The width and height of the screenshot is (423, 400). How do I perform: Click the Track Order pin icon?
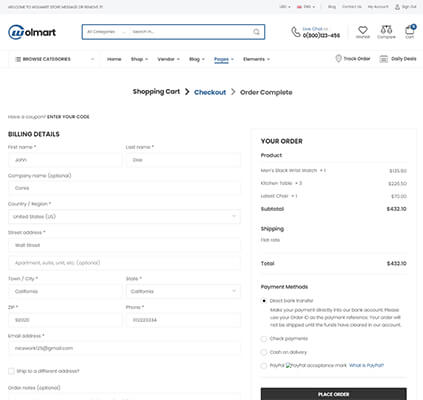click(338, 58)
